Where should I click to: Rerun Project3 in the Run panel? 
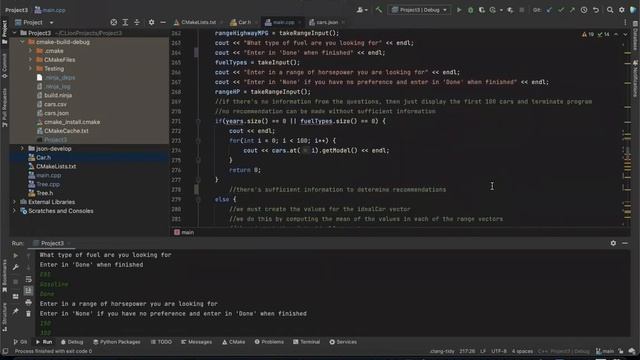16,256
